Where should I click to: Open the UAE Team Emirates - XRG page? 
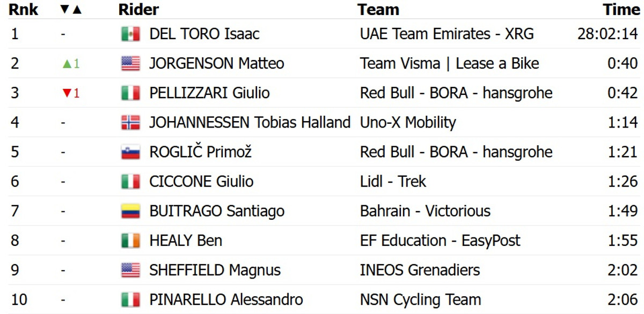pos(447,34)
